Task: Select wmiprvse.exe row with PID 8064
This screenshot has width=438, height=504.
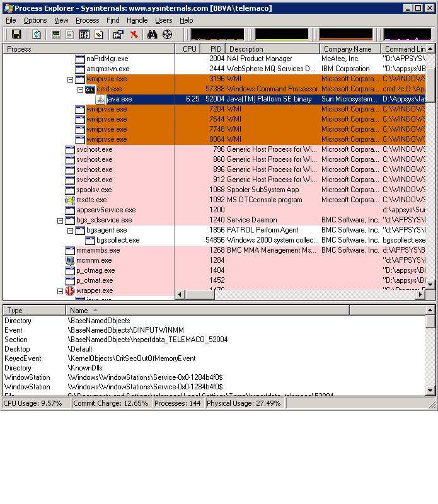Action: [x=214, y=139]
